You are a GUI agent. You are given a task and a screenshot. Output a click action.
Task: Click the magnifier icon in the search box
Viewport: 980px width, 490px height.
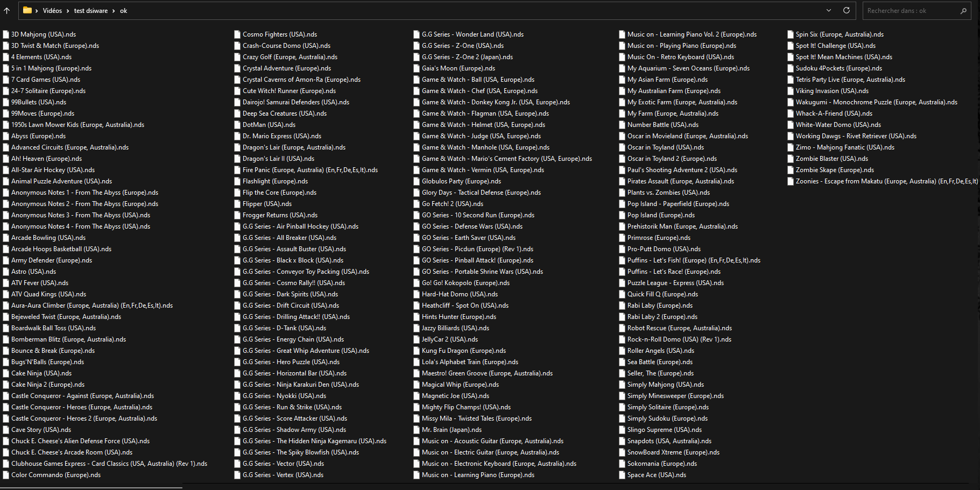tap(963, 11)
